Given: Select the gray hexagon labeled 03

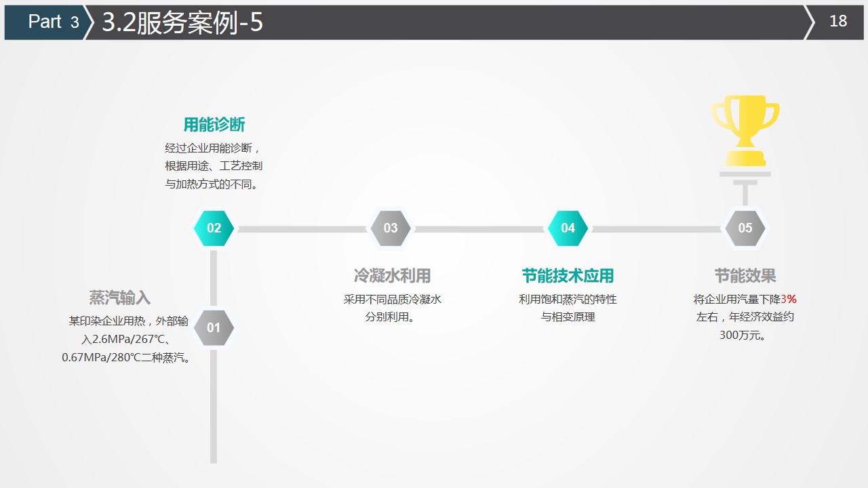Looking at the screenshot, I should [x=391, y=228].
